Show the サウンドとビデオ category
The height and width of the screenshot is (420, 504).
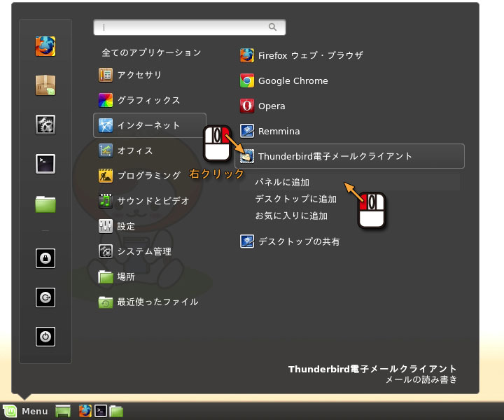(x=153, y=201)
